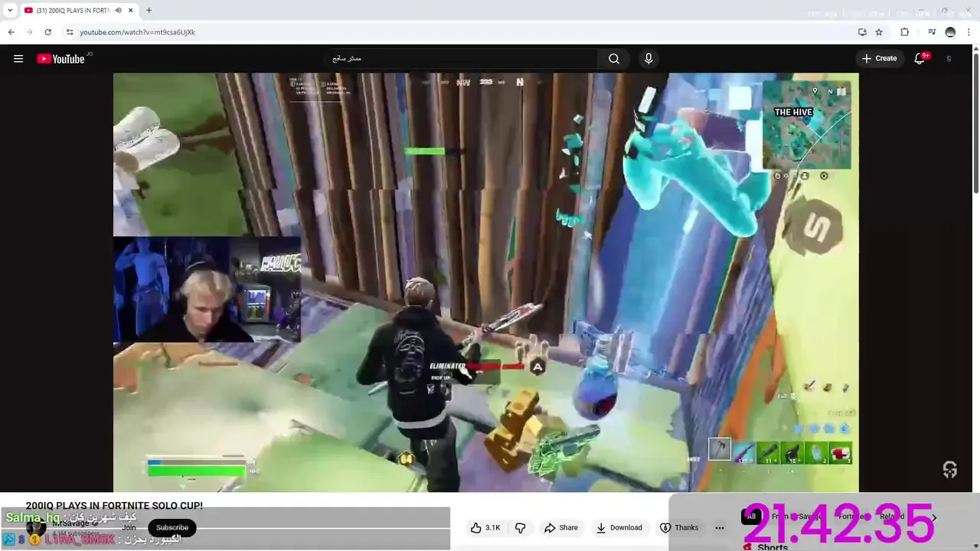Go to the YouTube home logo
This screenshot has width=980, height=551.
pos(60,59)
